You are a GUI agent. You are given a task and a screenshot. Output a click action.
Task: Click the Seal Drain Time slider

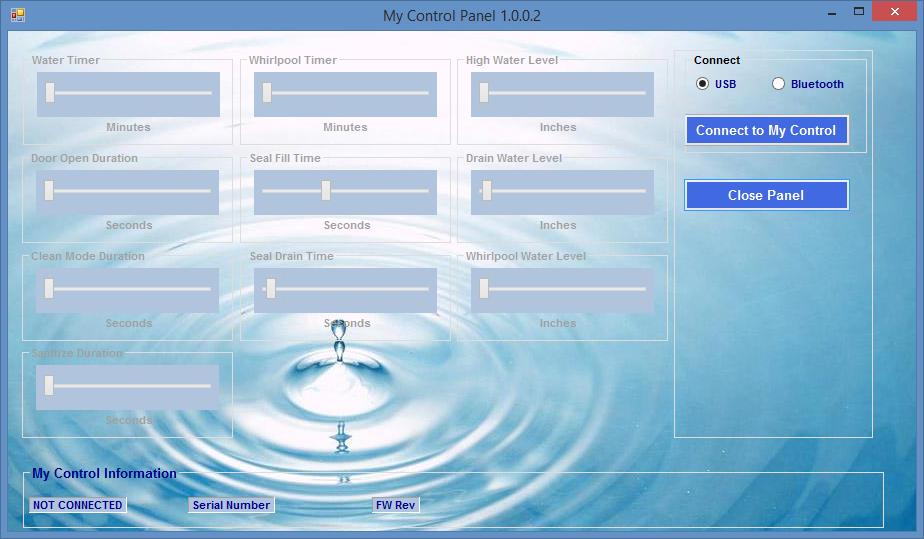(345, 290)
